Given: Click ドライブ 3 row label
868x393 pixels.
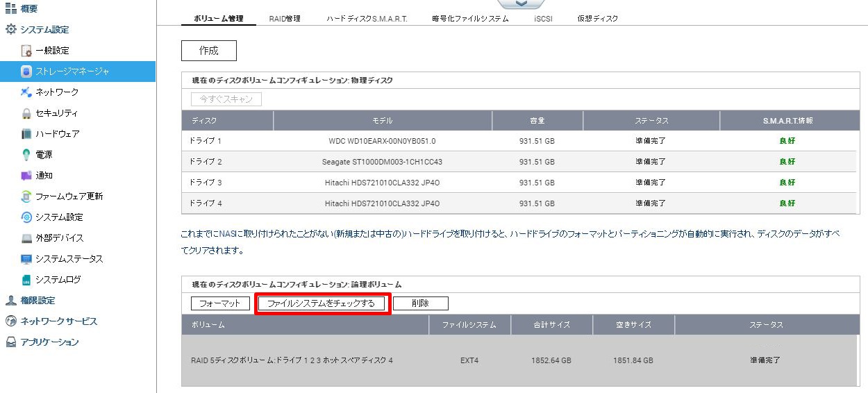Looking at the screenshot, I should point(206,183).
